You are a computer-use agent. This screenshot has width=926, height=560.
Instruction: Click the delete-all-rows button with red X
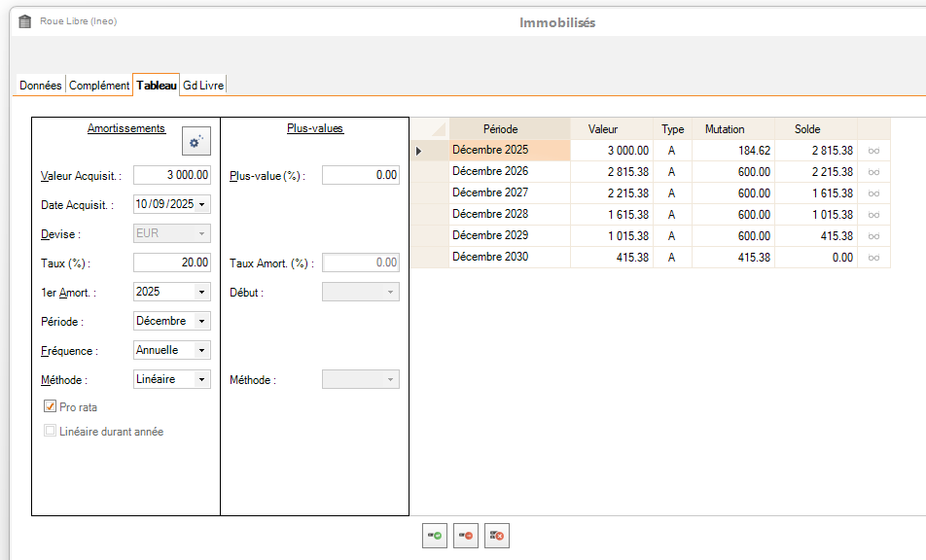(x=497, y=536)
